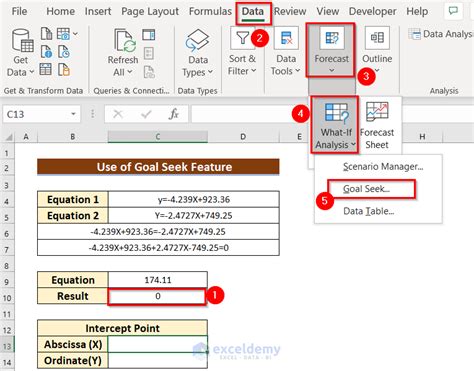The height and width of the screenshot is (371, 474).
Task: Open Queries & Connections pane icon
Action: coord(149,34)
